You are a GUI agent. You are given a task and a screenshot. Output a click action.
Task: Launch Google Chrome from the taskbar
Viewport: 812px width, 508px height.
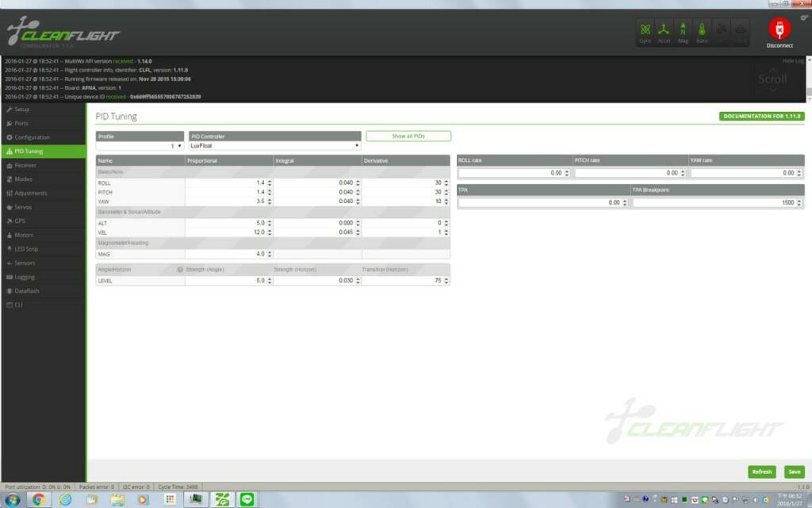tap(38, 500)
